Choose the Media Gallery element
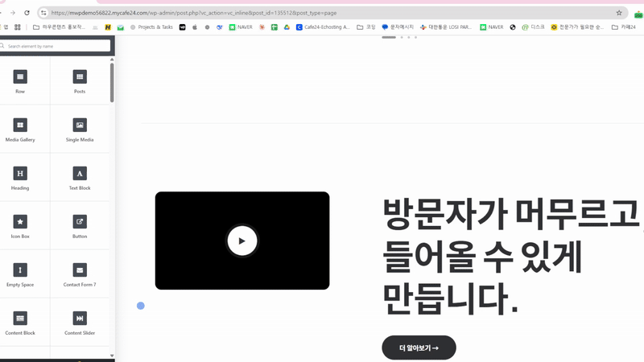The height and width of the screenshot is (362, 644). (x=20, y=125)
